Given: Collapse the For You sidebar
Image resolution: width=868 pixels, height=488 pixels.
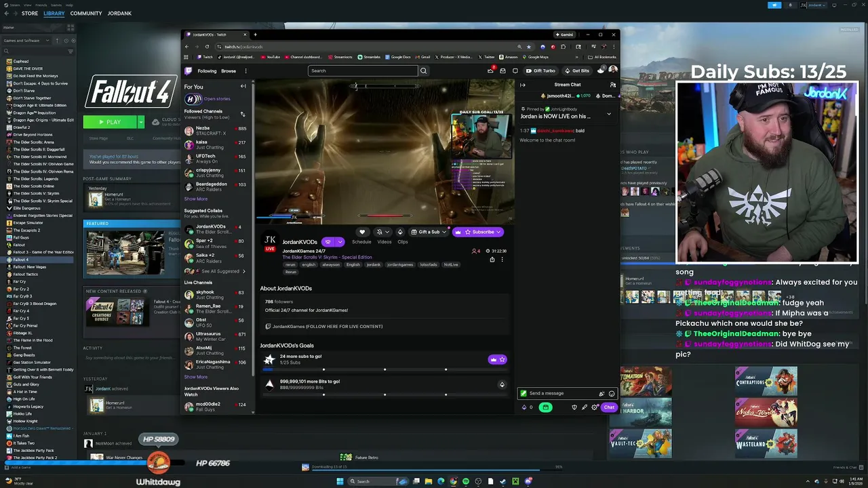Looking at the screenshot, I should tap(243, 86).
